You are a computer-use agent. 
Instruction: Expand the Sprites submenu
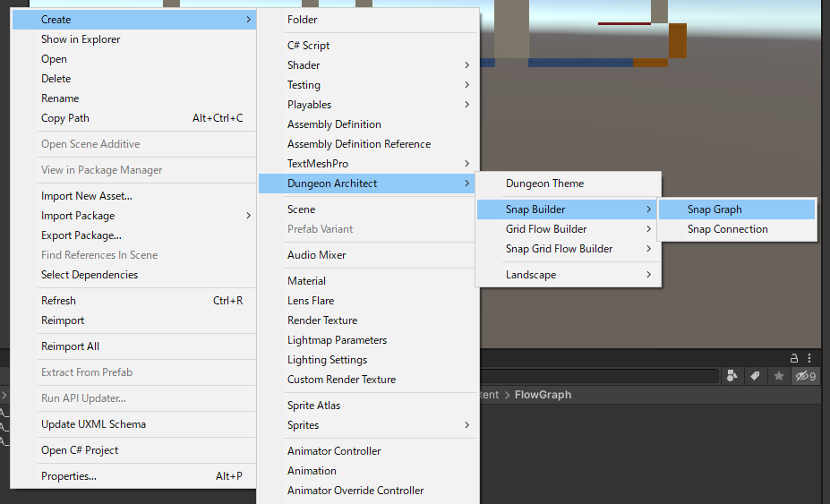point(367,424)
